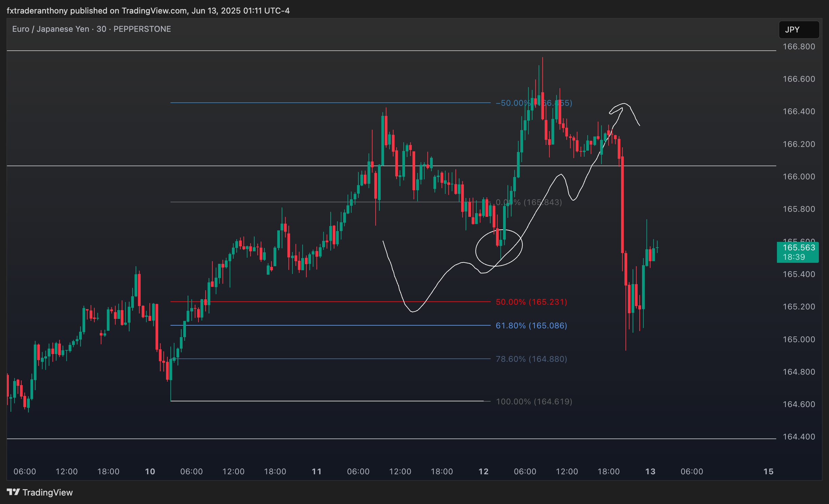Click the 164.400 price axis label

click(x=799, y=437)
